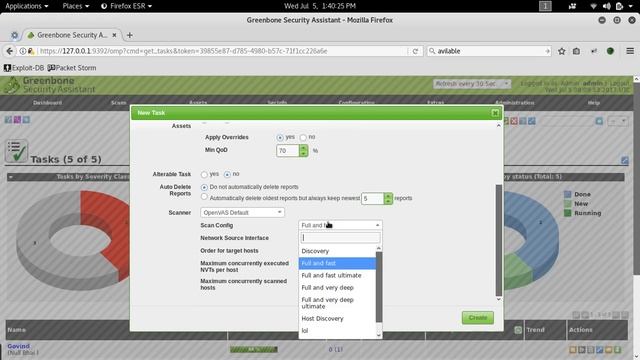Image resolution: width=640 pixels, height=360 pixels.
Task: Set Apply Overrides to yes
Action: click(280, 138)
